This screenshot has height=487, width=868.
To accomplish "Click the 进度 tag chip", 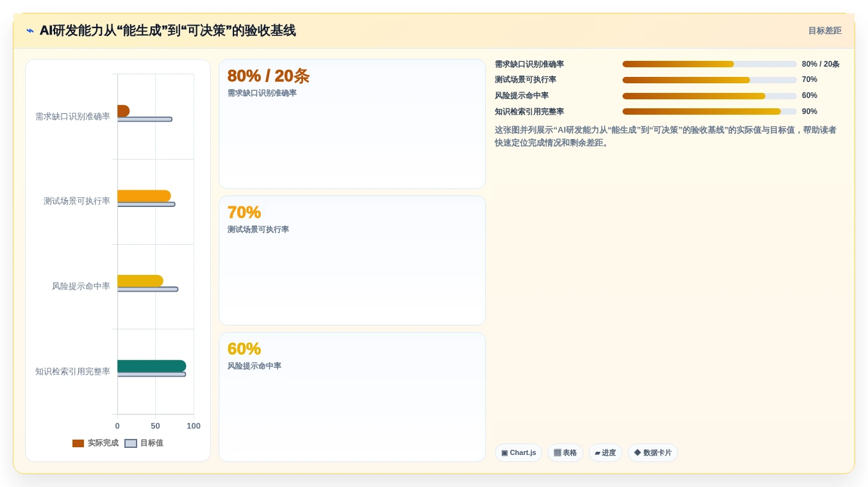I will point(605,453).
